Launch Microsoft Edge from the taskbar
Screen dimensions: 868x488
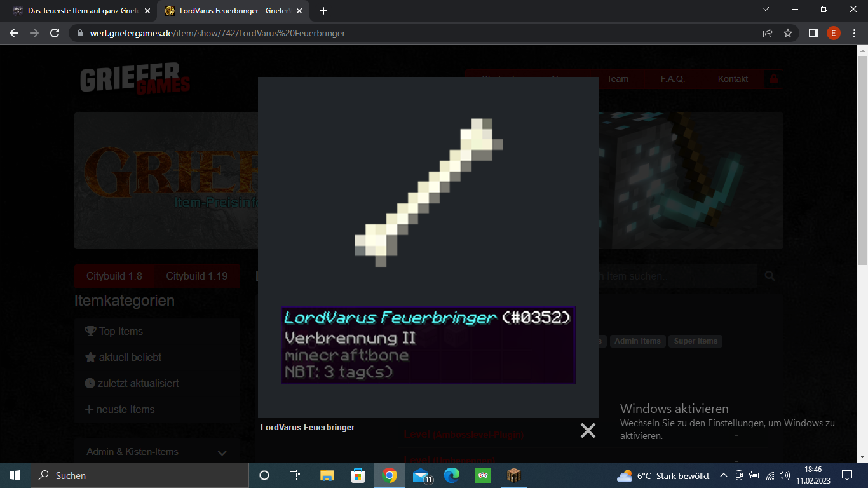tap(452, 475)
